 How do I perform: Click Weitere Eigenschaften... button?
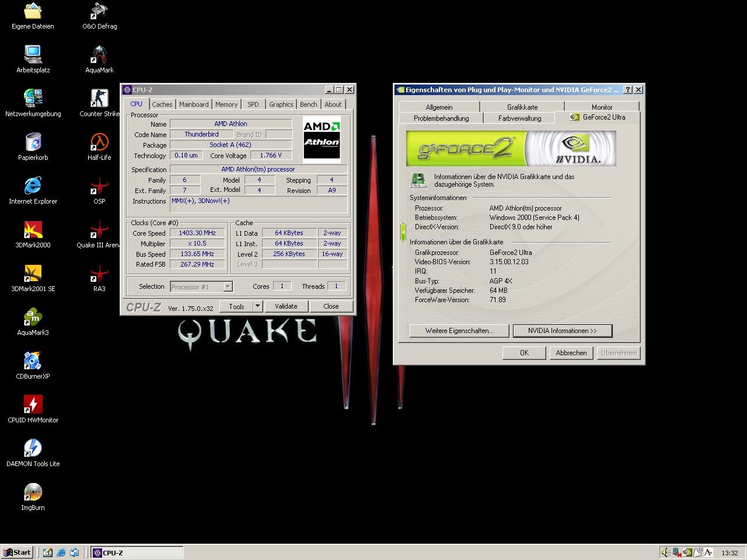[459, 331]
